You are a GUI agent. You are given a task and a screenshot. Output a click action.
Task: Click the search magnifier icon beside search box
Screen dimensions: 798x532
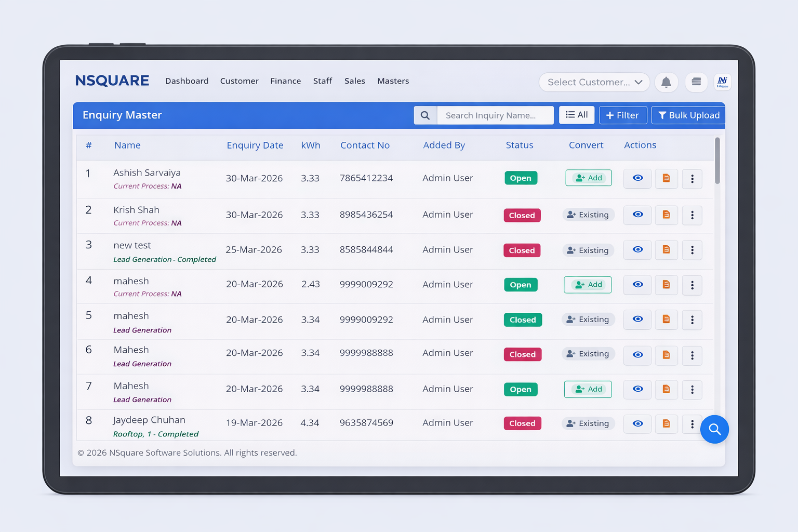[x=425, y=115]
